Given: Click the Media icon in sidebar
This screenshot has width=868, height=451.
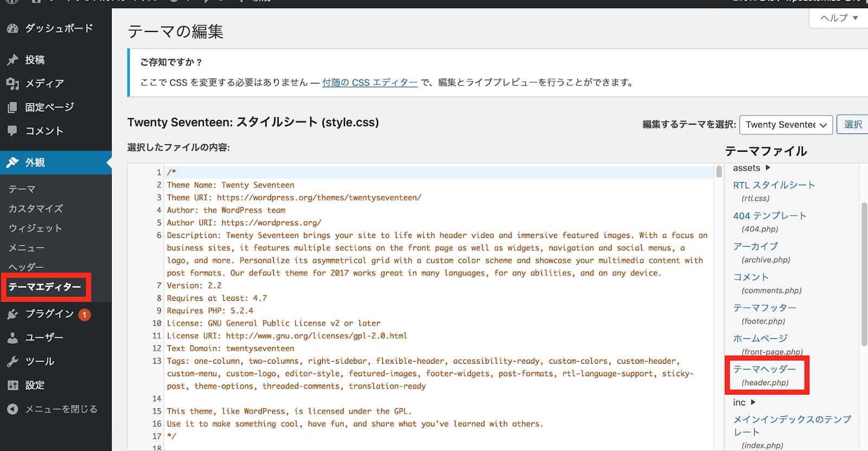Looking at the screenshot, I should point(12,83).
